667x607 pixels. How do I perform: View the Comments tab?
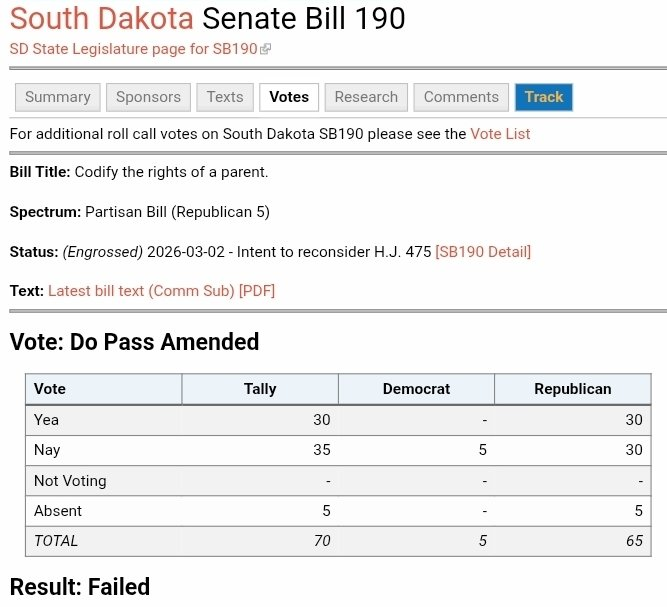pos(461,97)
